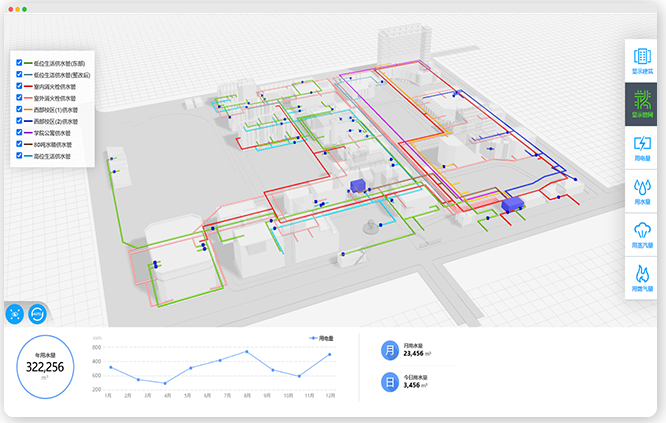Disable 学院公寓供水管 pipe checkbox
The width and height of the screenshot is (666, 423).
20,133
